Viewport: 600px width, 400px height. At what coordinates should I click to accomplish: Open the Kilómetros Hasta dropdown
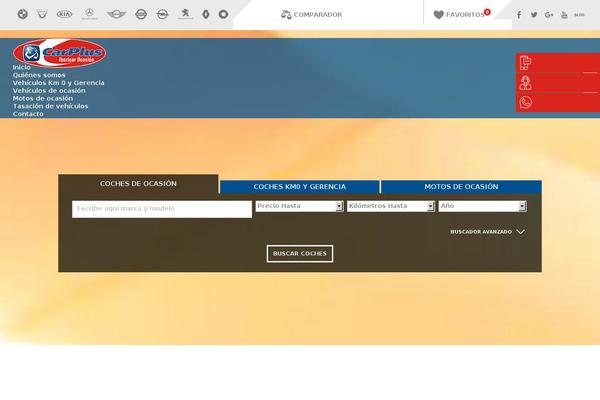pos(391,206)
